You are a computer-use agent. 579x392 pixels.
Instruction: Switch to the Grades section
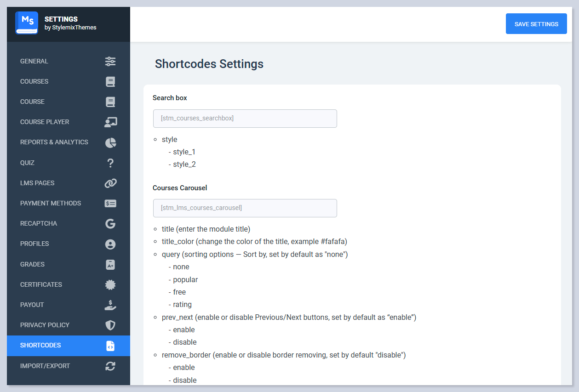[32, 264]
